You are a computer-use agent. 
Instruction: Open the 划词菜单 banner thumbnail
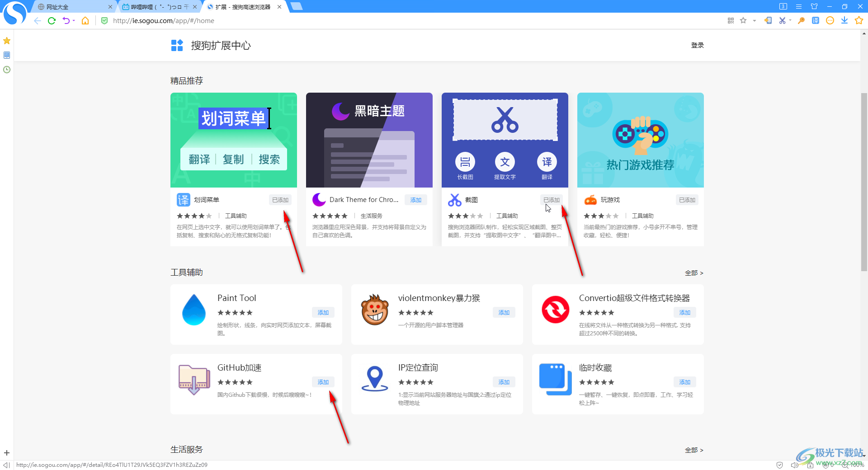coord(234,140)
